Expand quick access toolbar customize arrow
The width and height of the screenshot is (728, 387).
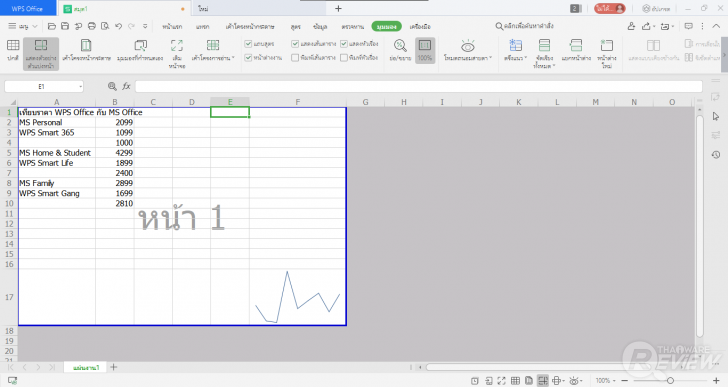[145, 26]
